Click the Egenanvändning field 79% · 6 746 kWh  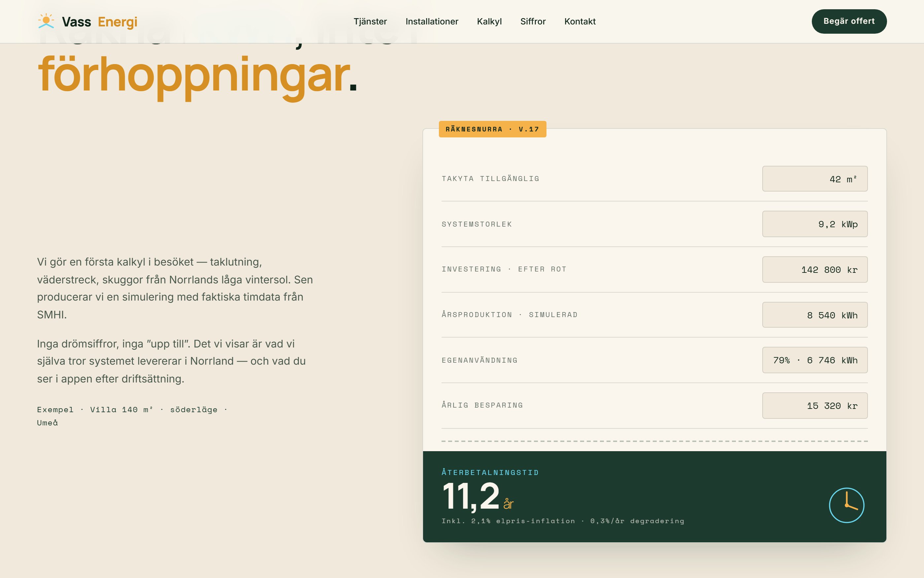[x=815, y=360]
